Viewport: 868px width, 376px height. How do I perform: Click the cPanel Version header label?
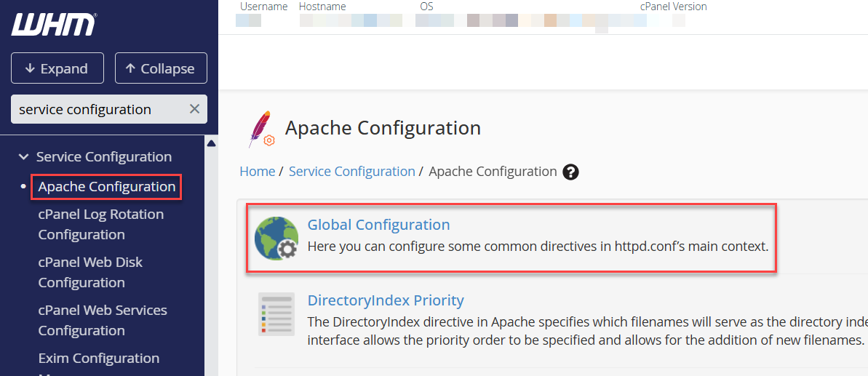pyautogui.click(x=674, y=7)
